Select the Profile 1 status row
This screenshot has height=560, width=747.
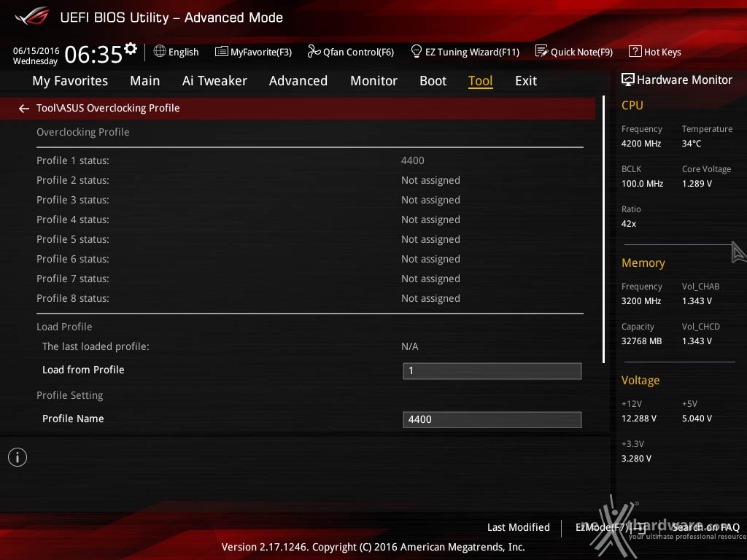(x=309, y=160)
